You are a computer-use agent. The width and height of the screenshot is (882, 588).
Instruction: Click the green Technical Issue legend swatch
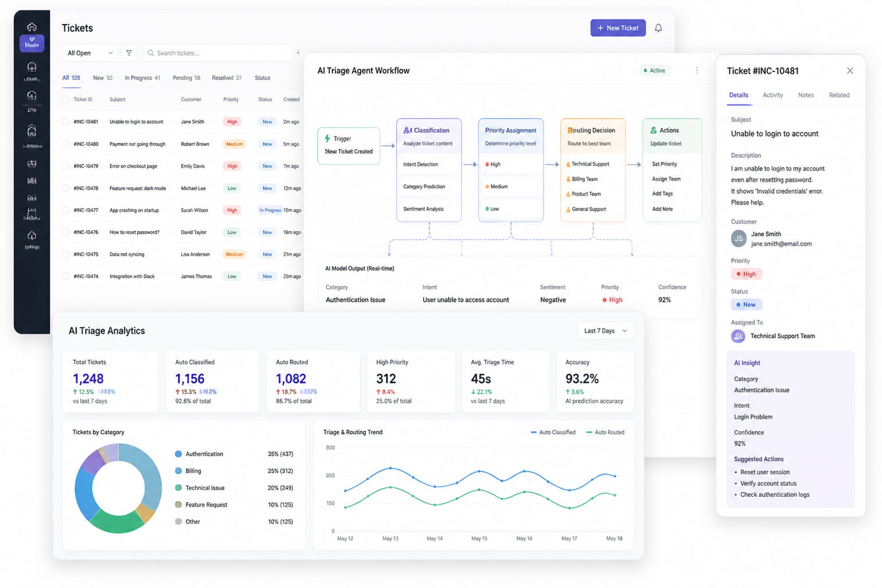coord(178,488)
